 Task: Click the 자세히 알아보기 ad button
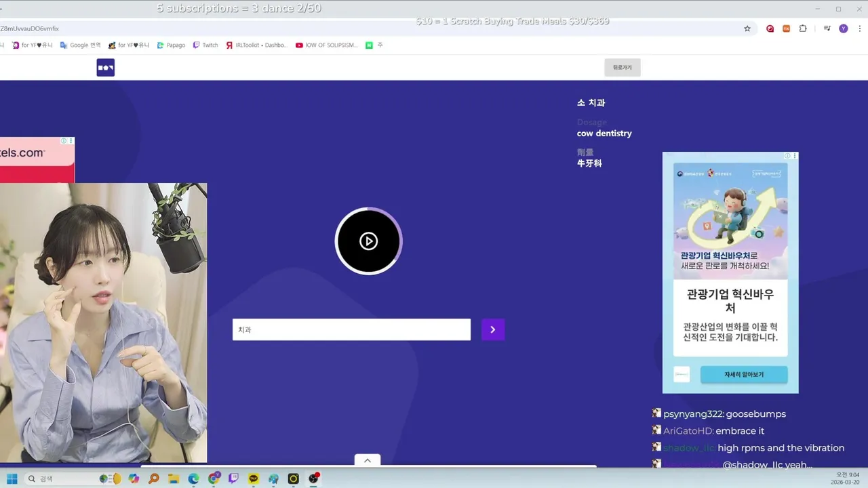tap(744, 374)
